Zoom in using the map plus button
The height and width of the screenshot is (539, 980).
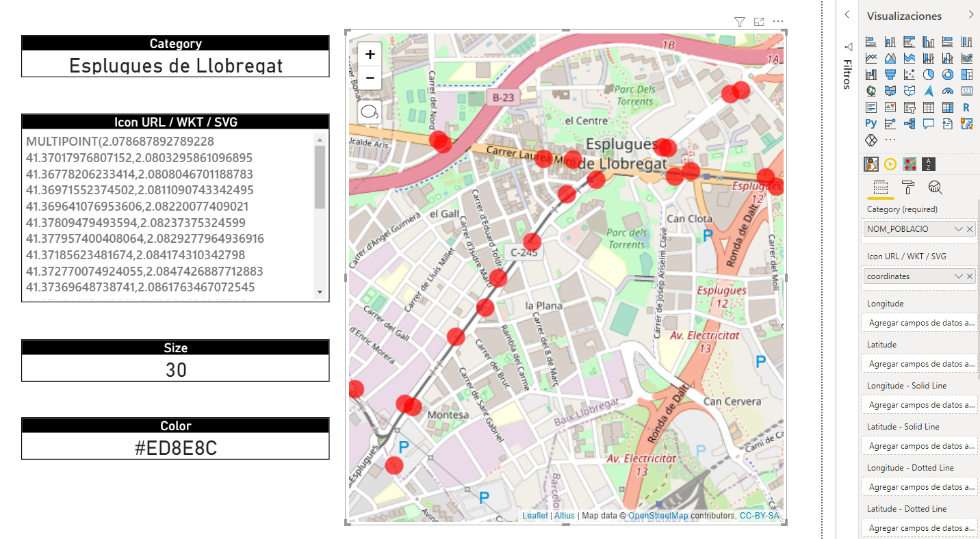(x=369, y=54)
